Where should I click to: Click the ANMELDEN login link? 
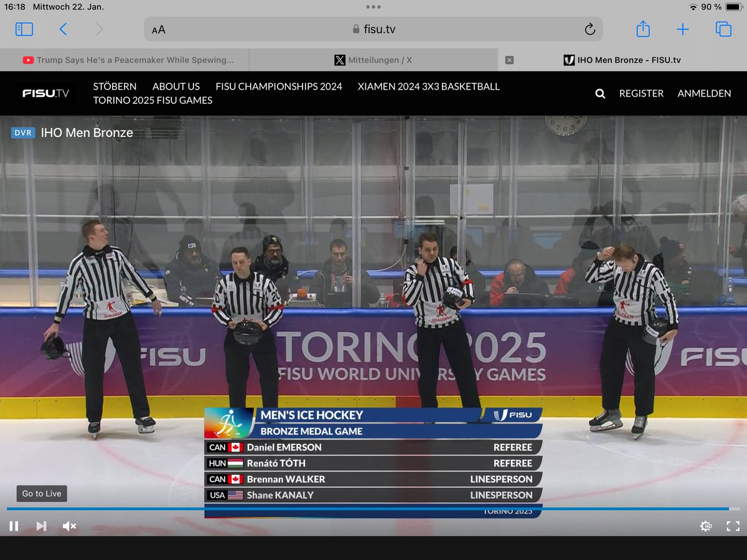(x=704, y=93)
